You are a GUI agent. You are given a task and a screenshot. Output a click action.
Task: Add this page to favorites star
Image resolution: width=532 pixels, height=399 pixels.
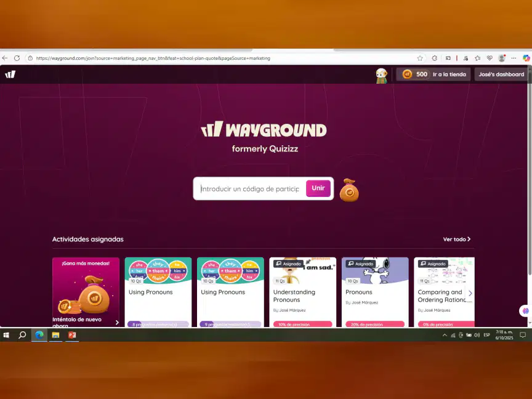pos(420,58)
